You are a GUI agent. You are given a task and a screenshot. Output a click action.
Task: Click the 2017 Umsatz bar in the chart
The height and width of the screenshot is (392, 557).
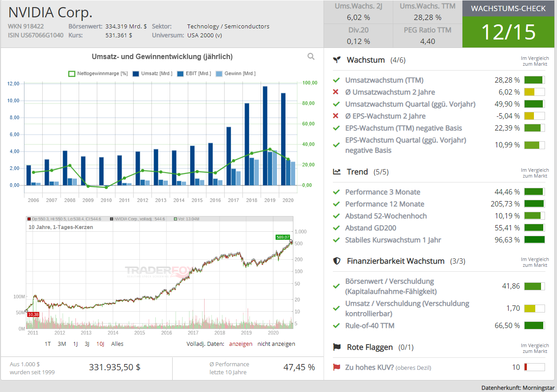(x=229, y=156)
